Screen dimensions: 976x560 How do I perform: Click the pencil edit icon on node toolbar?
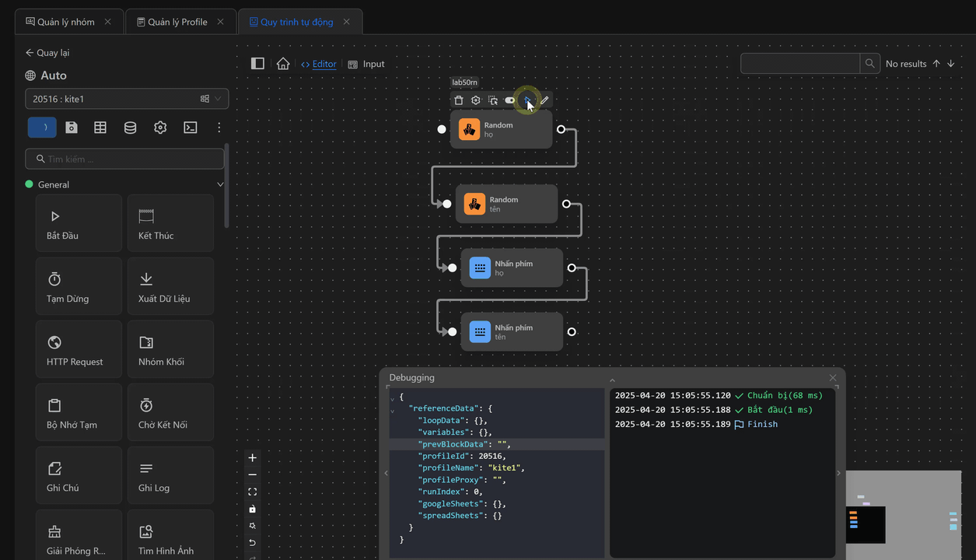pos(544,100)
